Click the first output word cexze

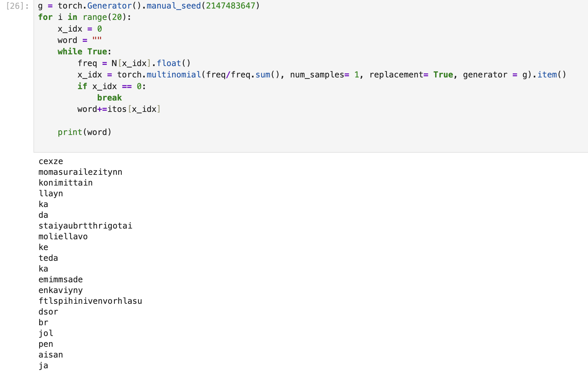click(x=51, y=162)
